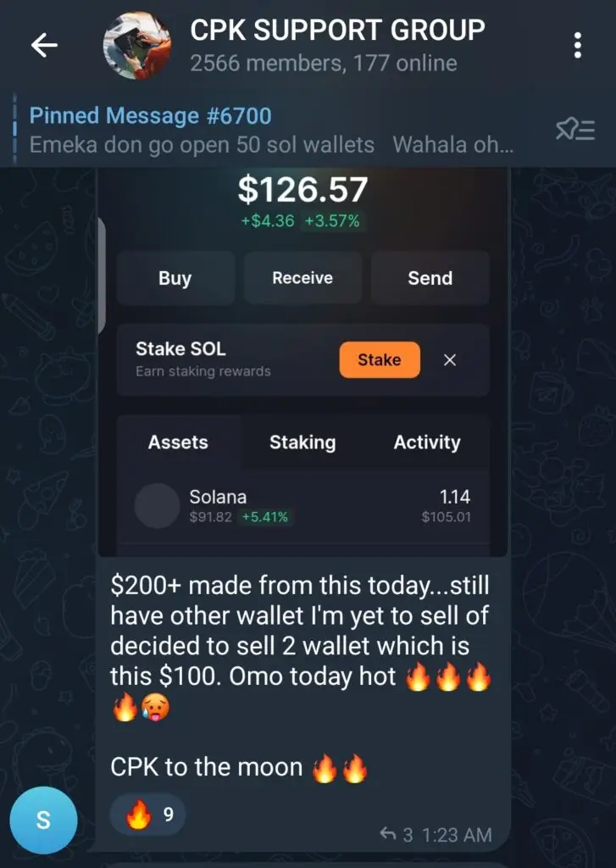The height and width of the screenshot is (868, 616).
Task: Select the Assets tab
Action: [178, 442]
